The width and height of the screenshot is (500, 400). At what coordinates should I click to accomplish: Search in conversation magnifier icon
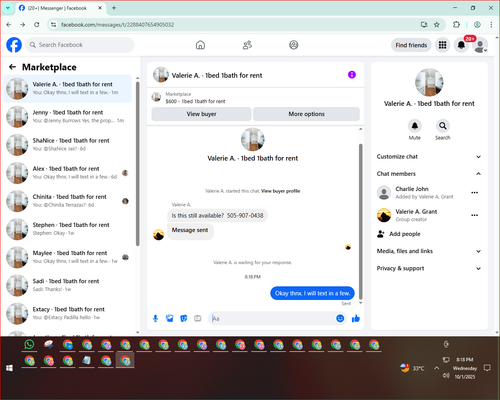click(x=443, y=126)
